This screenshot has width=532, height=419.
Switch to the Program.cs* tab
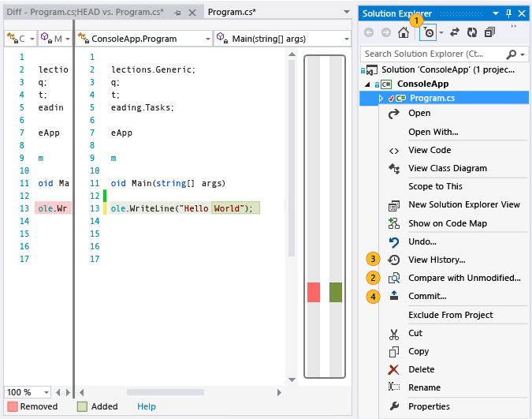232,13
